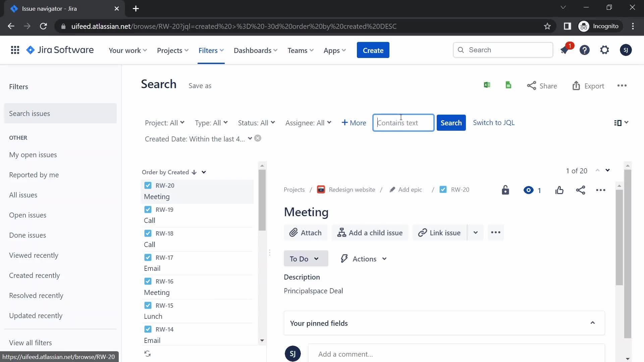The image size is (644, 362).
Task: Click the blue Search button
Action: 451,123
